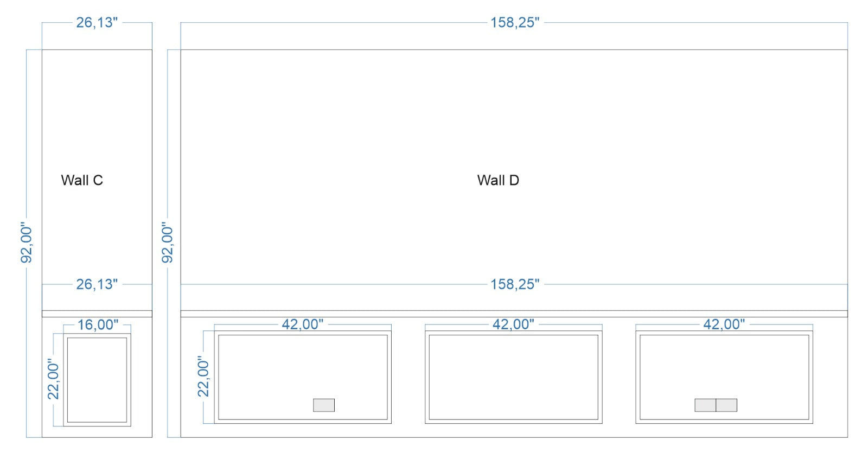Select the double gray outlet in right panel
The image size is (868, 459).
pos(716,405)
